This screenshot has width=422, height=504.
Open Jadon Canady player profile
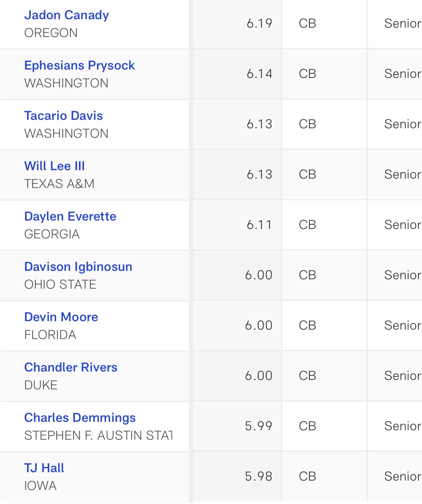tap(66, 15)
